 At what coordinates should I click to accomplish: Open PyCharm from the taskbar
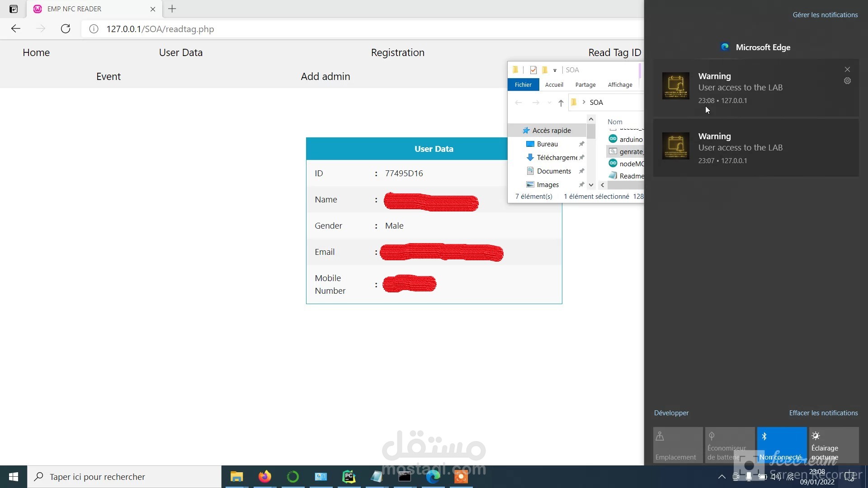coord(349,477)
